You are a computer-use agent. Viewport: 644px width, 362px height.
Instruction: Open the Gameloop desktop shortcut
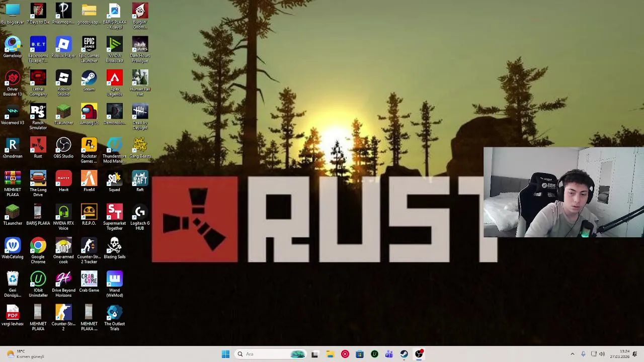click(13, 47)
